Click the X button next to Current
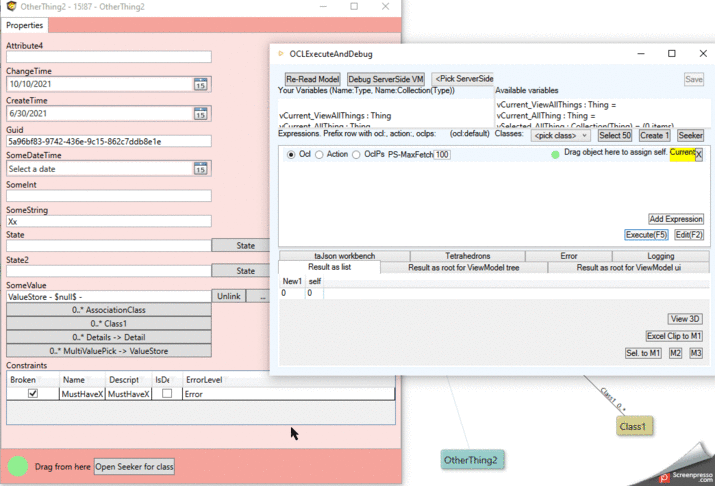The width and height of the screenshot is (715, 486). 699,154
